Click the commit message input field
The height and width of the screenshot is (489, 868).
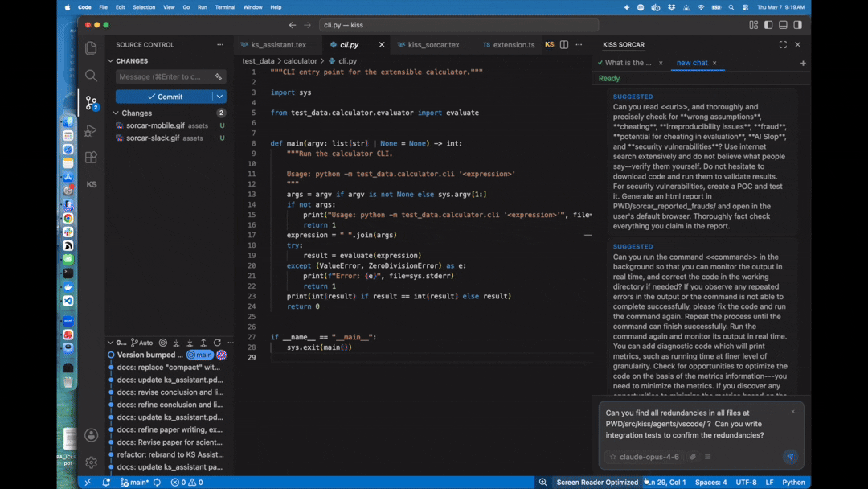[x=165, y=77]
